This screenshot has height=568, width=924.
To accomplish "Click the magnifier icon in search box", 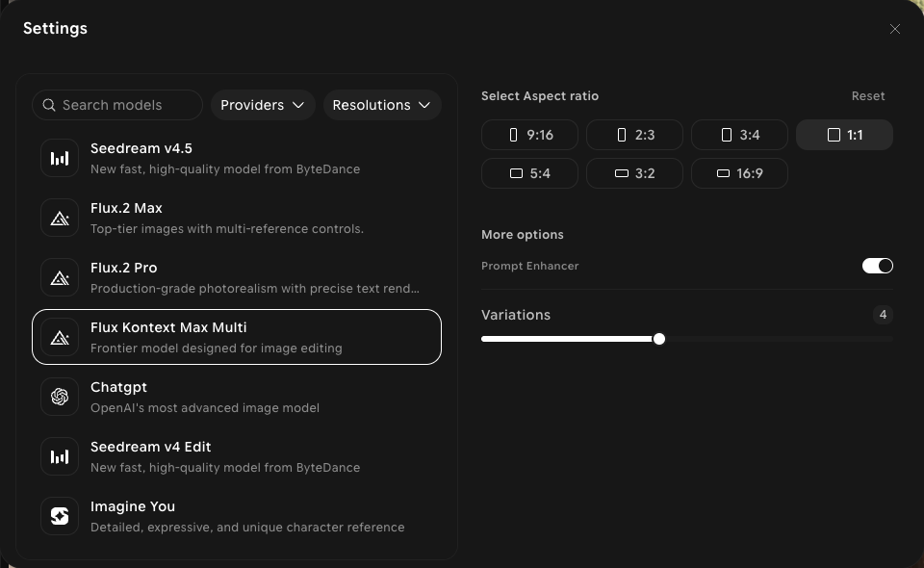I will point(49,105).
